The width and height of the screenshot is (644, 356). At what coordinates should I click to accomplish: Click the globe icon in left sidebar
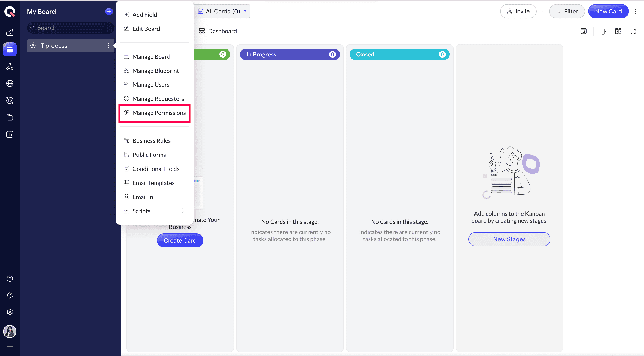point(10,83)
